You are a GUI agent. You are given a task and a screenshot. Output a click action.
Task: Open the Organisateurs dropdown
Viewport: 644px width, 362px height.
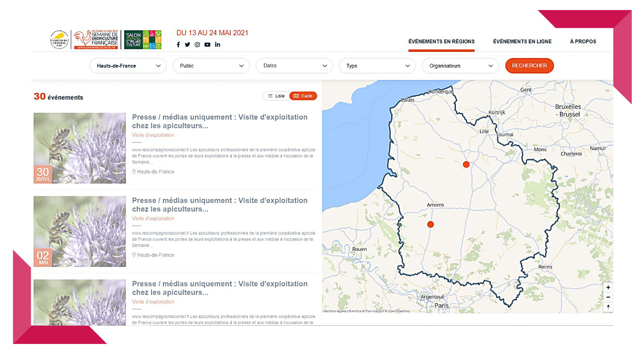(x=460, y=66)
